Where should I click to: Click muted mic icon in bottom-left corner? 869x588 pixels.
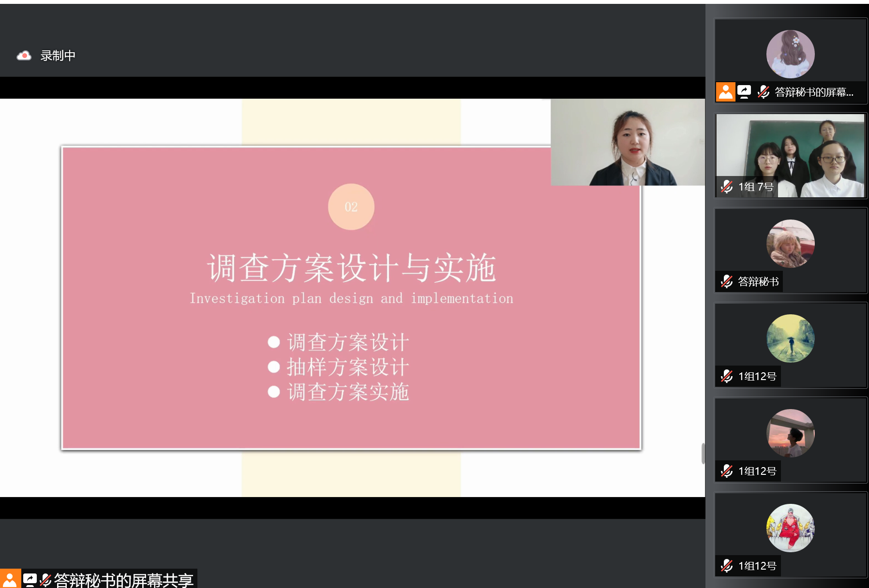coord(45,579)
